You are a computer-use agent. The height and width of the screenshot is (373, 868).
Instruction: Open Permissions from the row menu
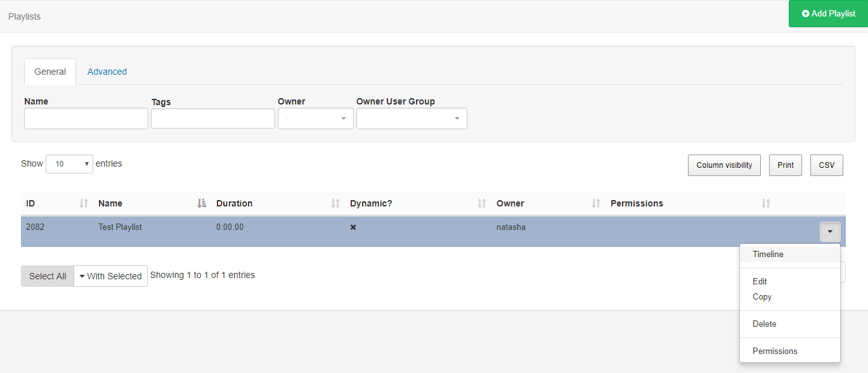pos(775,351)
